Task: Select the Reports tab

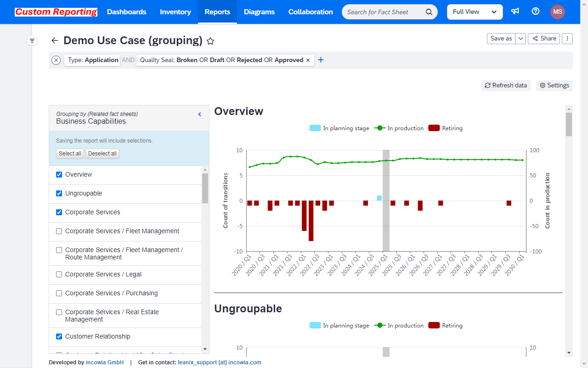Action: pyautogui.click(x=217, y=12)
